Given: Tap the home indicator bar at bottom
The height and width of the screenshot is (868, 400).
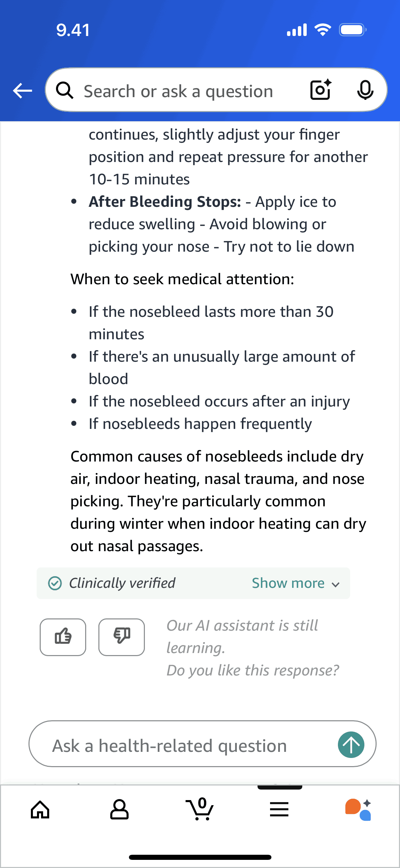Looking at the screenshot, I should coord(200,857).
